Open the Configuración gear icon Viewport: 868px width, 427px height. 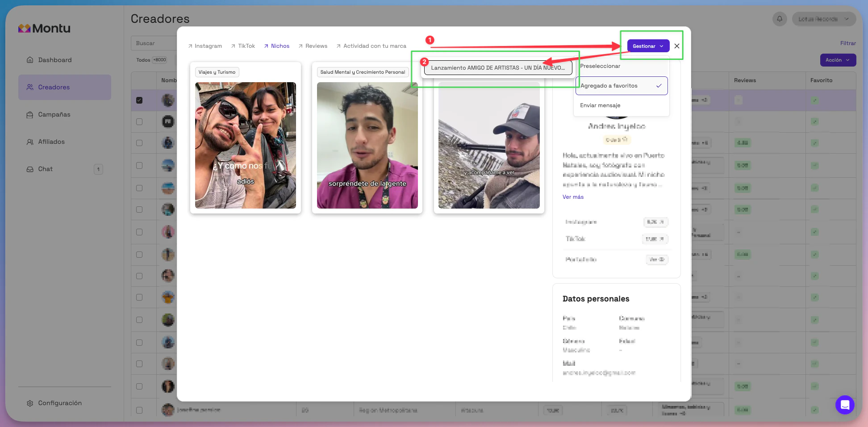pos(30,403)
